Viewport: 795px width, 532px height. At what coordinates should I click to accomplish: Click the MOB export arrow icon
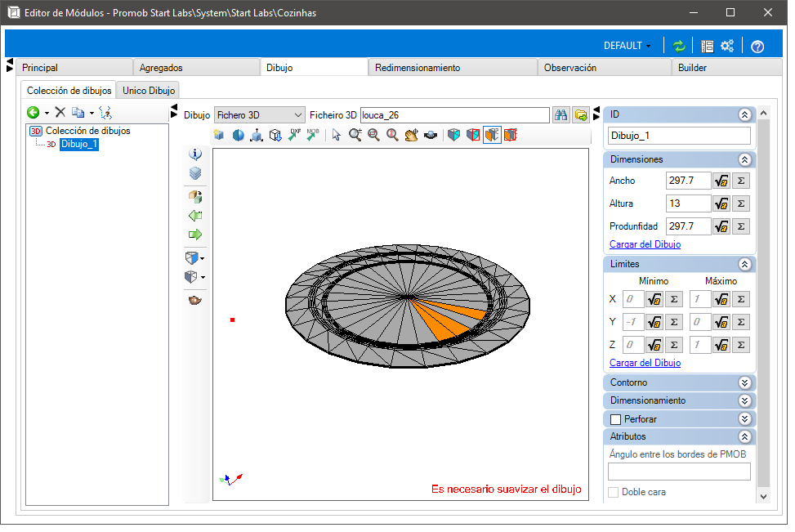click(x=313, y=135)
